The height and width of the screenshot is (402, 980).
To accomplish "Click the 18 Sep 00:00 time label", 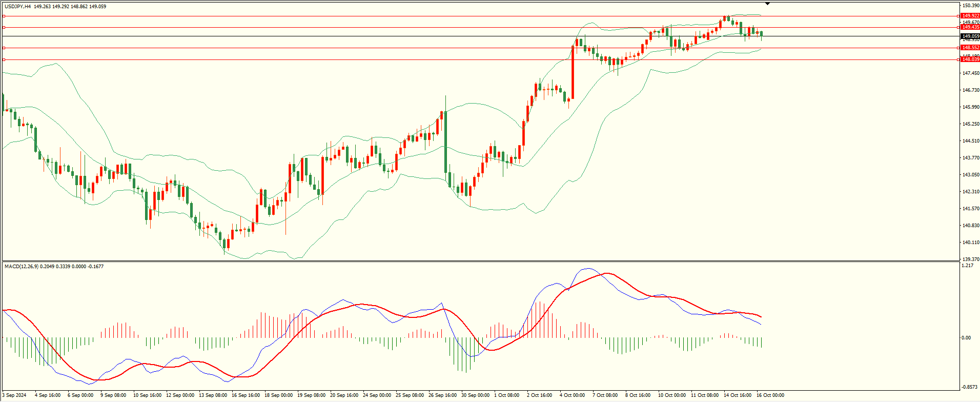I will click(x=279, y=395).
